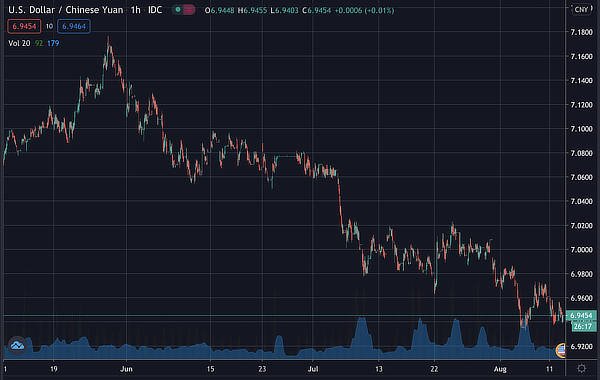The width and height of the screenshot is (600, 380).
Task: Click the Jun label on time axis
Action: (x=126, y=369)
